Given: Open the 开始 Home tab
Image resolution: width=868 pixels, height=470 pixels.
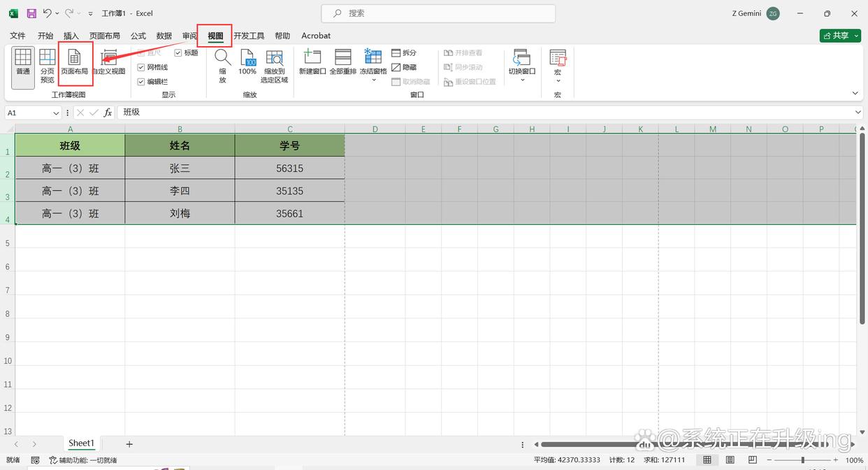Looking at the screenshot, I should [45, 36].
